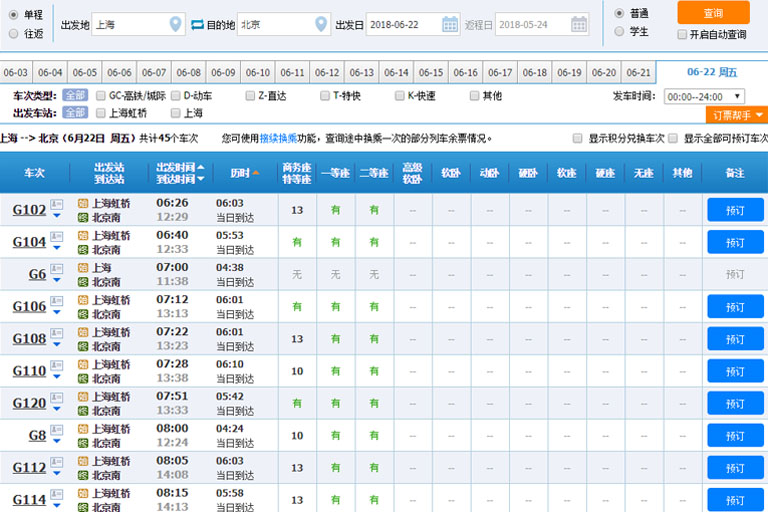
Task: Click the end-station icon in G8 row
Action: (83, 443)
